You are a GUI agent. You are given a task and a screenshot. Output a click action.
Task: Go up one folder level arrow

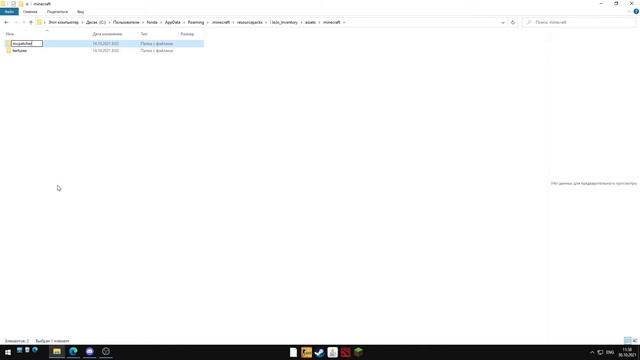pos(31,22)
